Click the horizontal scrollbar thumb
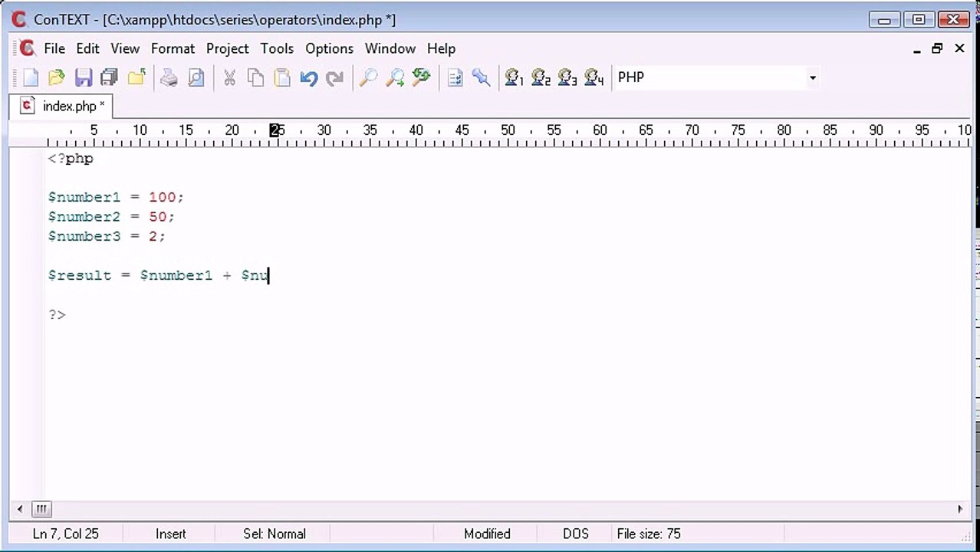Image resolution: width=980 pixels, height=552 pixels. coord(41,509)
